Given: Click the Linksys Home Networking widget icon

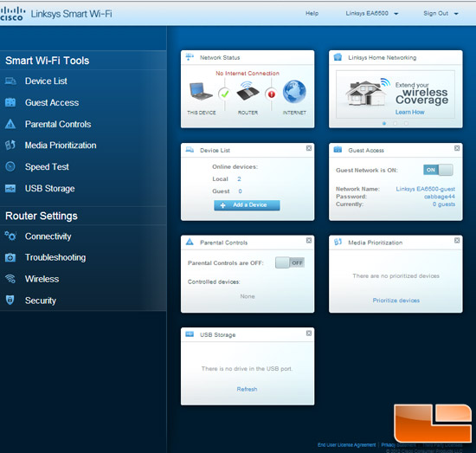Looking at the screenshot, I should pyautogui.click(x=338, y=57).
